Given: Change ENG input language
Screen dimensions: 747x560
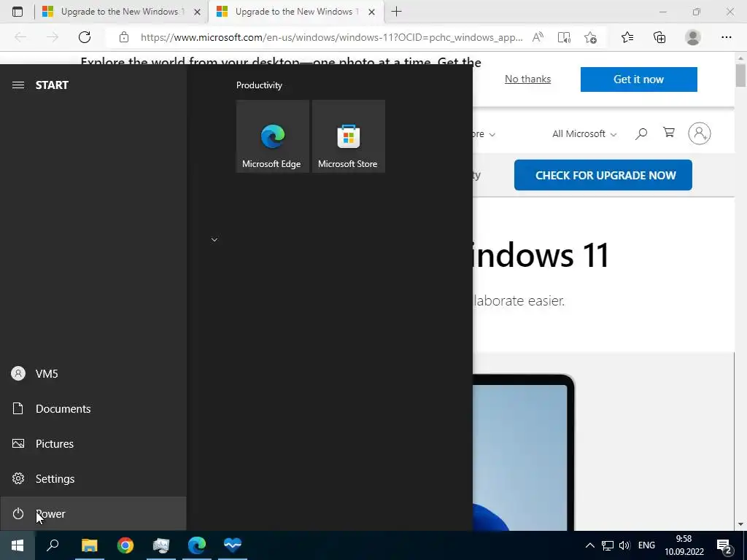Looking at the screenshot, I should click(646, 545).
